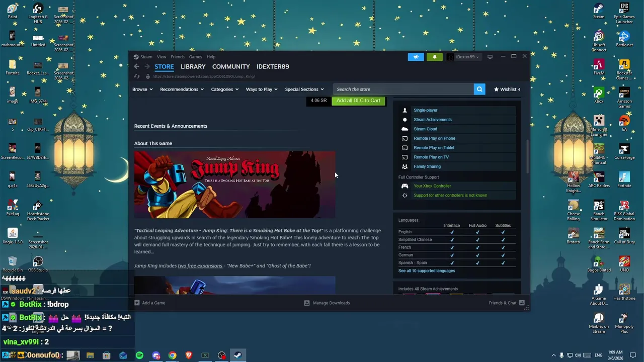Switch to the STORE tab
The height and width of the screenshot is (362, 644).
tap(164, 66)
